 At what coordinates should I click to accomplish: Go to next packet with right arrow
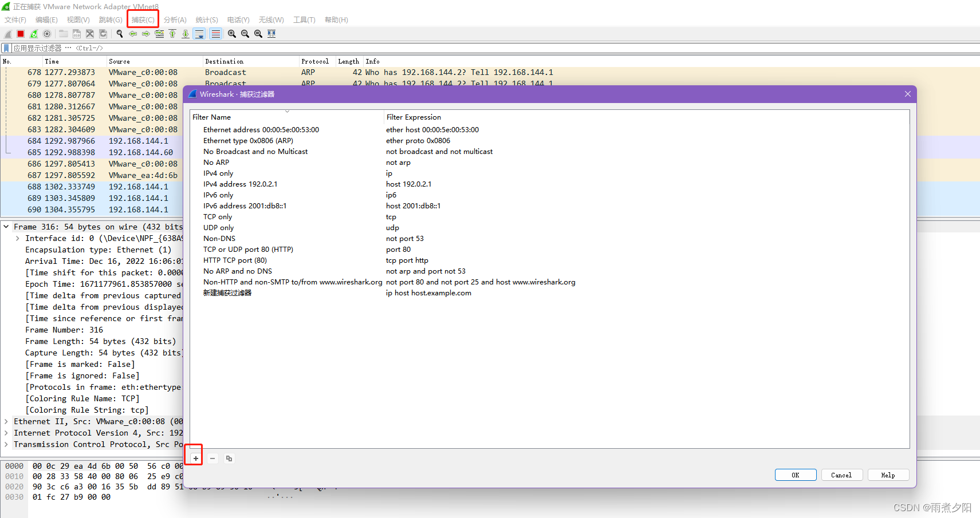coord(146,34)
